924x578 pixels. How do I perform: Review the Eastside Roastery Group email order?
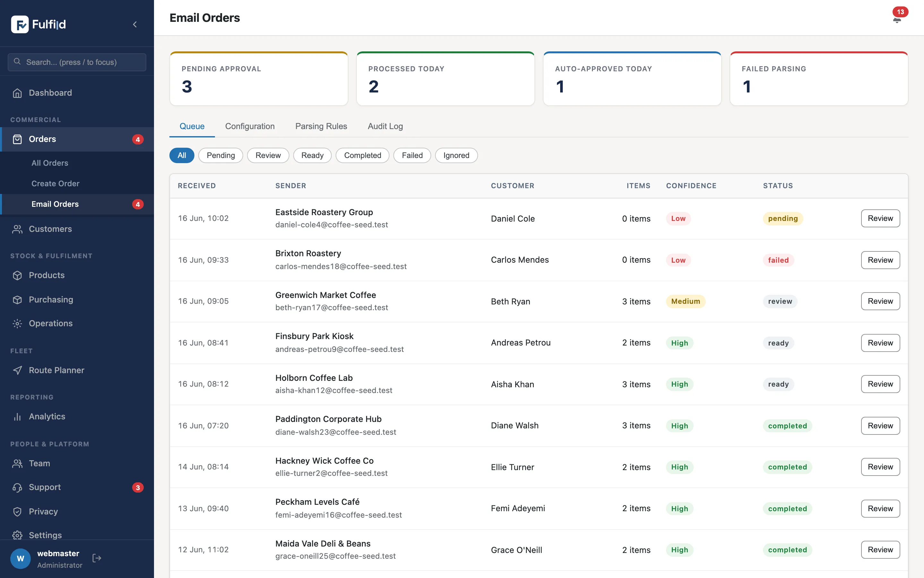(x=880, y=218)
